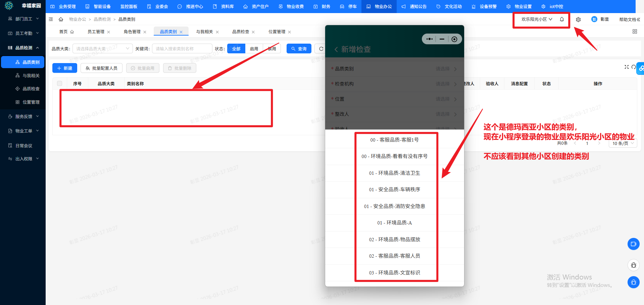
Task: Click the notification bell icon
Action: 562,19
